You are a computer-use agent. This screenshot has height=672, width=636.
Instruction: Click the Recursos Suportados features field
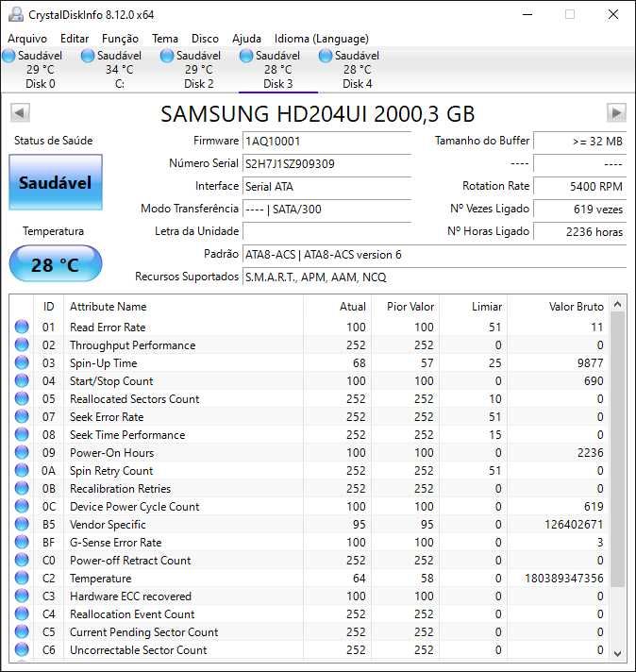click(x=434, y=277)
